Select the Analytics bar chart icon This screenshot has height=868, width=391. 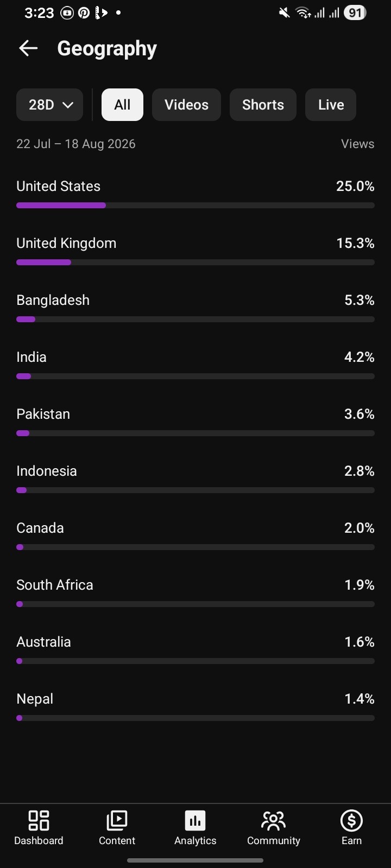click(x=195, y=821)
